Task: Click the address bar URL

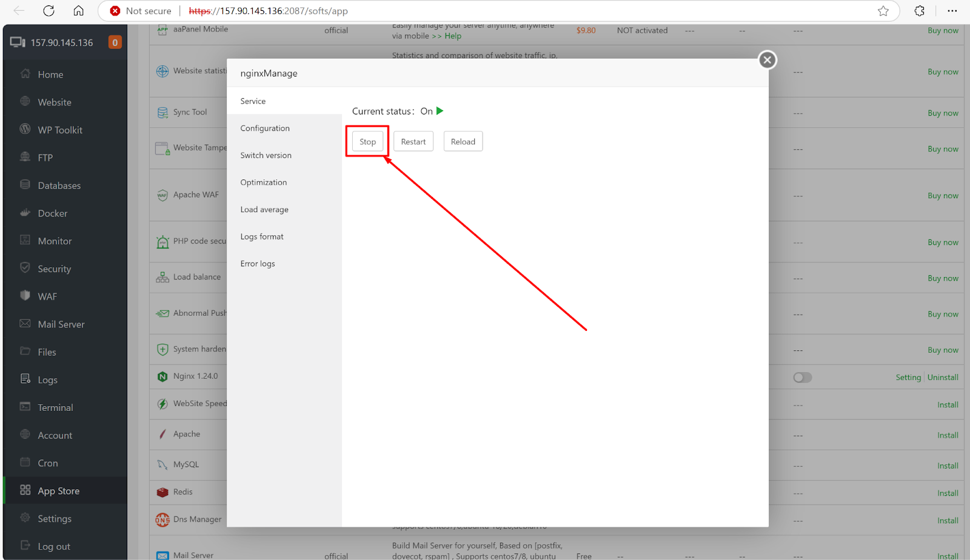Action: pos(268,10)
